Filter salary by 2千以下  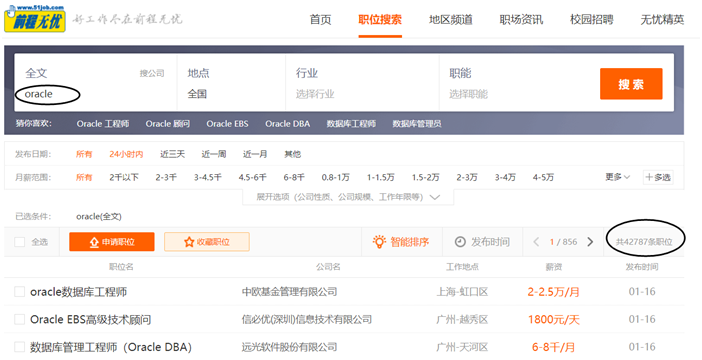pyautogui.click(x=124, y=177)
